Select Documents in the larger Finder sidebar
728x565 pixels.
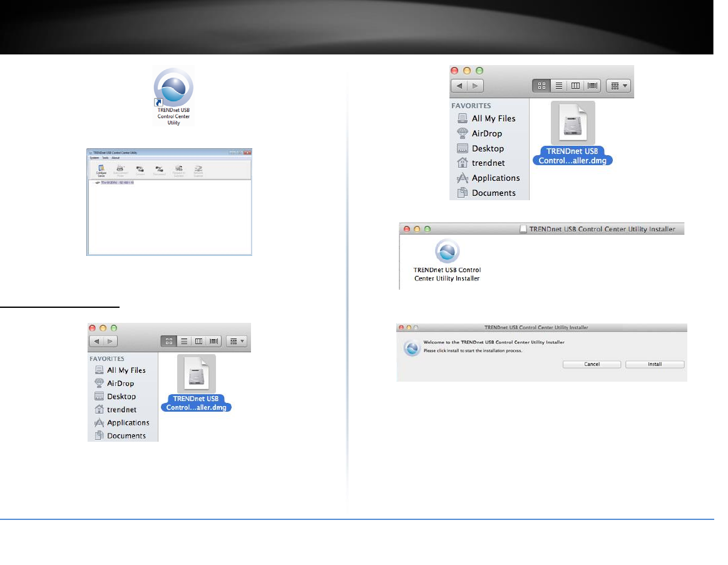486,193
